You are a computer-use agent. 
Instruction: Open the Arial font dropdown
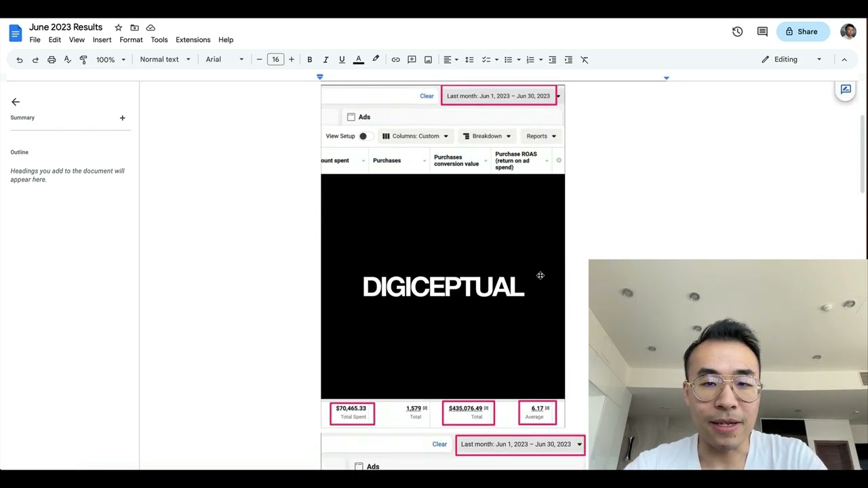point(224,60)
